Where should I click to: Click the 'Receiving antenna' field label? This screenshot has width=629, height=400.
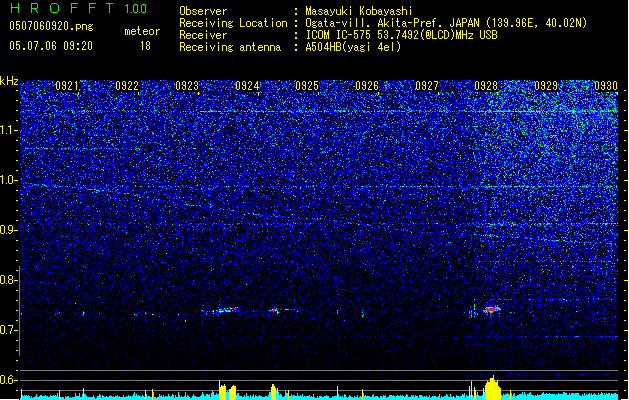[230, 47]
